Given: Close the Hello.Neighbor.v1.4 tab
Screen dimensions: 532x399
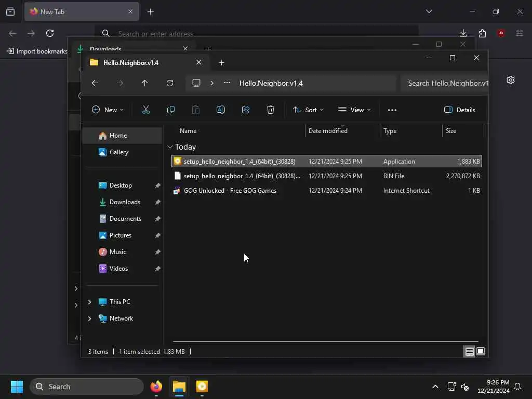Looking at the screenshot, I should point(199,62).
